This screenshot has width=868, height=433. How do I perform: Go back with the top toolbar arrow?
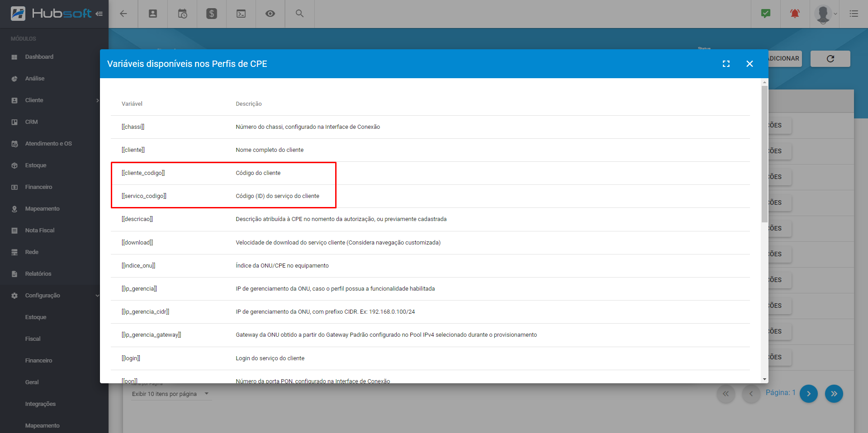(123, 14)
